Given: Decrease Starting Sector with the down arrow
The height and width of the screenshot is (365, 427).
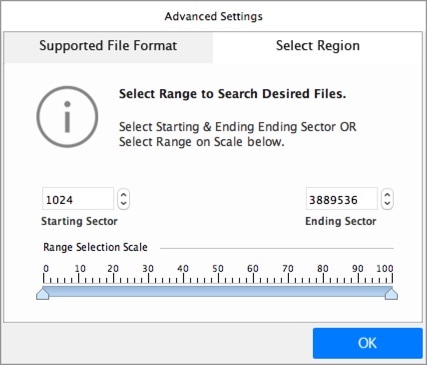Looking at the screenshot, I should coord(124,204).
